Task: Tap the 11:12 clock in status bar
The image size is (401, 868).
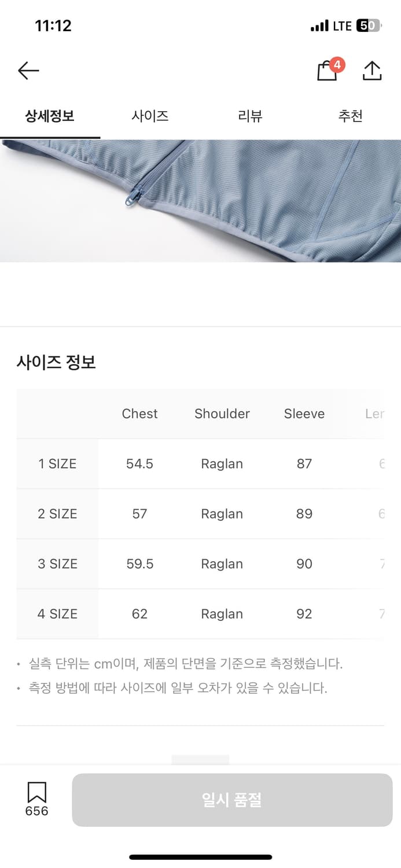Action: point(53,25)
